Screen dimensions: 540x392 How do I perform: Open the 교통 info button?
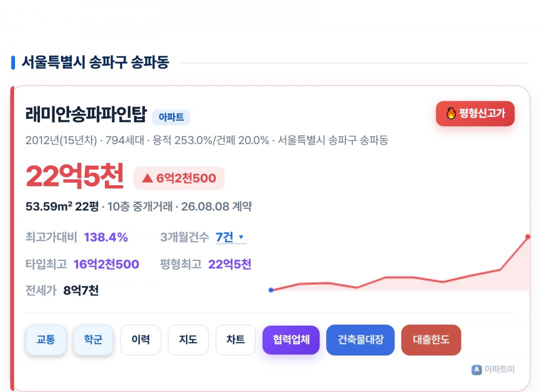(x=46, y=340)
